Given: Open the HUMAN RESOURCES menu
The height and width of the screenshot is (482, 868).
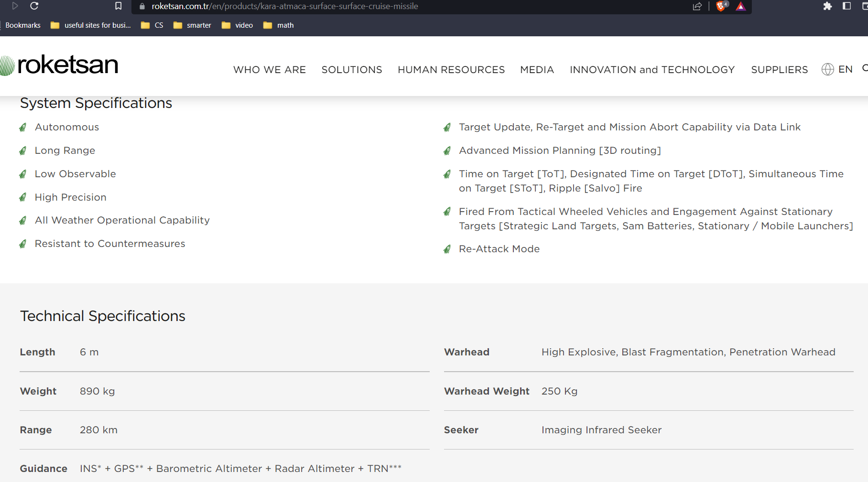Looking at the screenshot, I should [x=451, y=70].
